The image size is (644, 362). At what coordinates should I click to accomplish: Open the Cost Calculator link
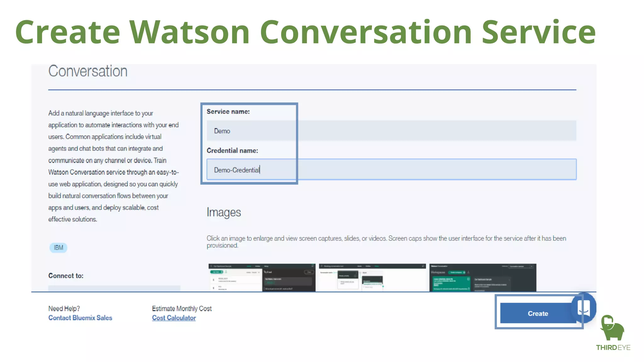coord(174,318)
